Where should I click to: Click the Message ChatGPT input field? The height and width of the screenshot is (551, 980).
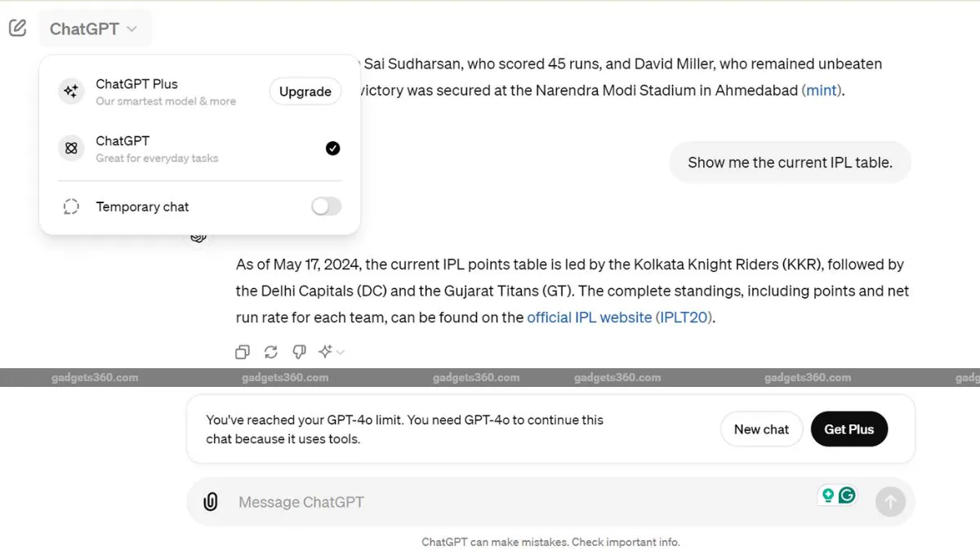(x=523, y=502)
